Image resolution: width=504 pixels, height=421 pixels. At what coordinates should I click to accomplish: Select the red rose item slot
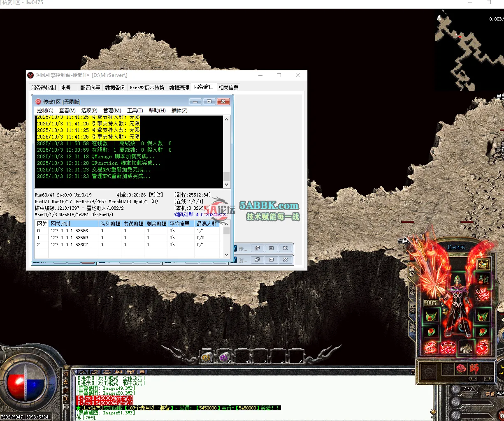coord(461,368)
